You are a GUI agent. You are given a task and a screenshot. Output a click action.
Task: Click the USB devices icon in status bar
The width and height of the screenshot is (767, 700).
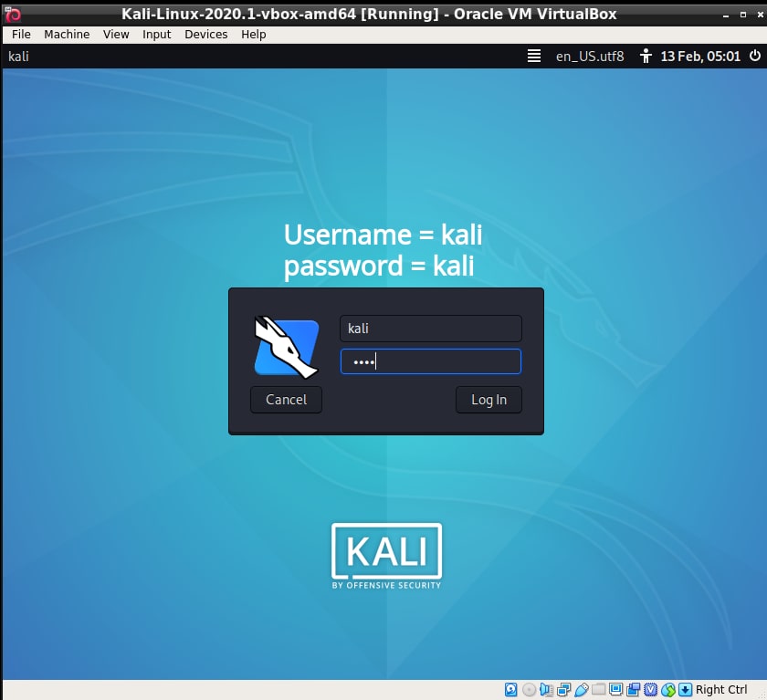582,689
